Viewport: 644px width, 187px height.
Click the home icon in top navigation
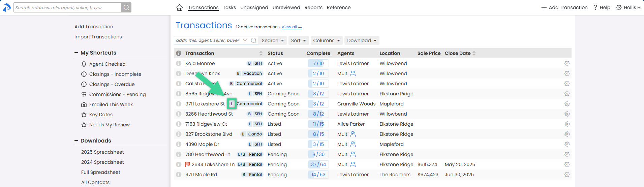180,7
